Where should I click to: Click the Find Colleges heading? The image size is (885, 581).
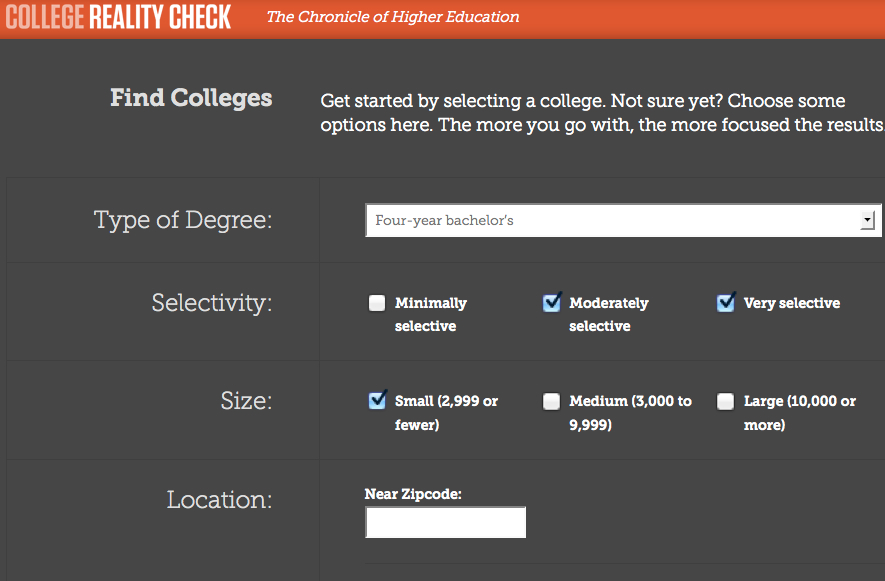tap(191, 98)
